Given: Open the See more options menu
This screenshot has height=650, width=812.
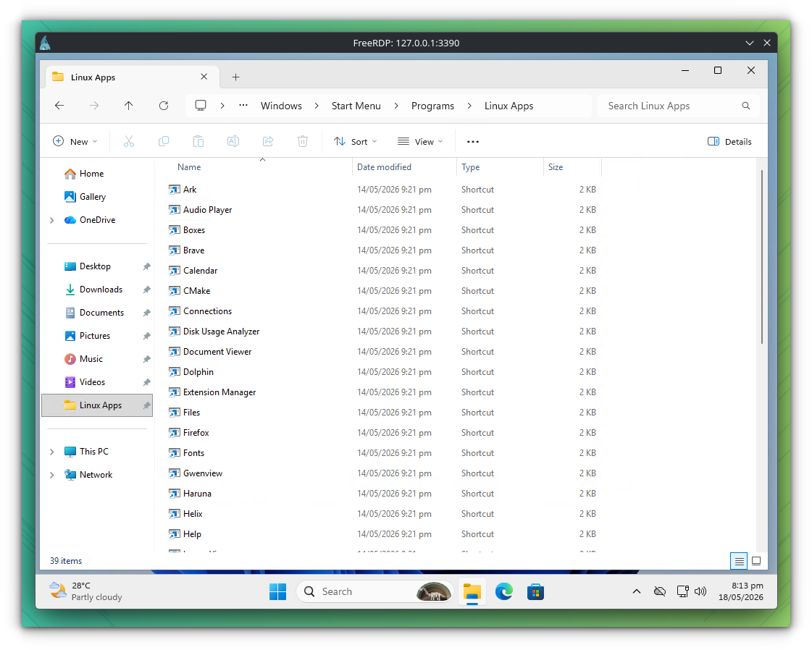Looking at the screenshot, I should (473, 141).
